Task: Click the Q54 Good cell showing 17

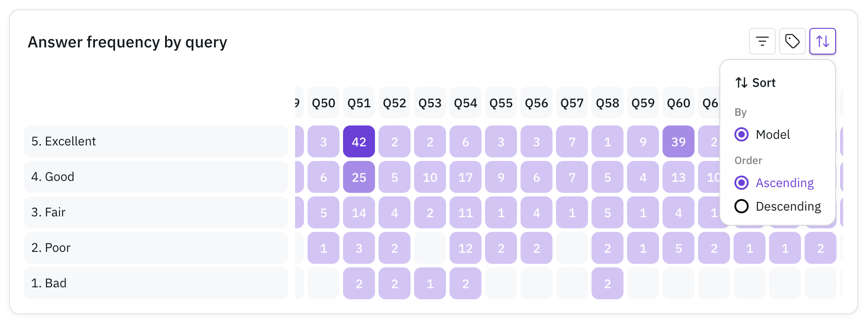Action: pos(466,177)
